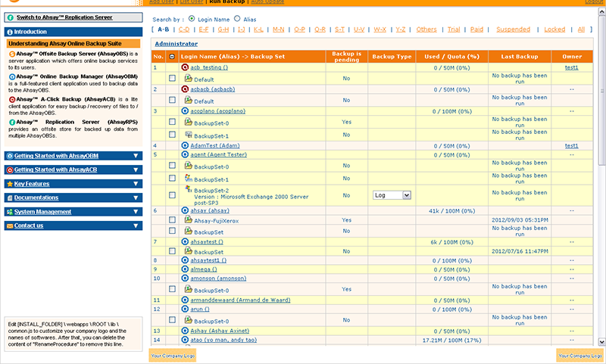Expand the Contact us section arrow
The height and width of the screenshot is (364, 606).
136,226
